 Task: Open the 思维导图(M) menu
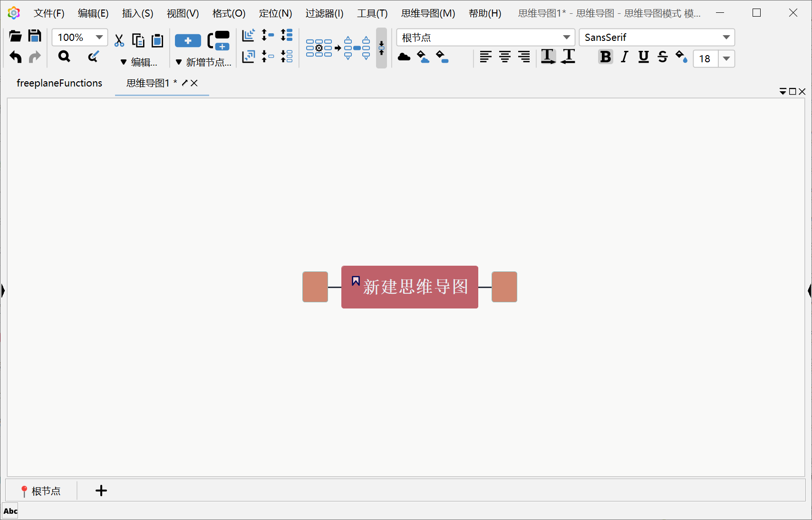[428, 13]
